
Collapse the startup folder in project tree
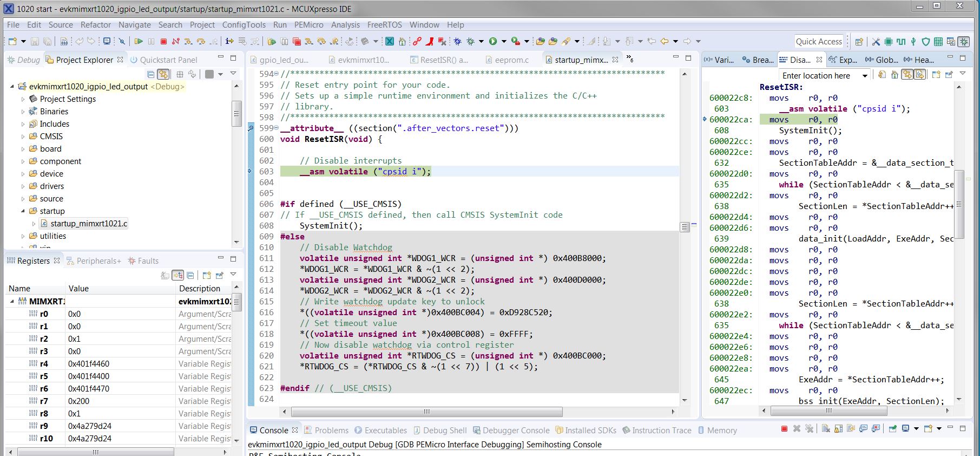click(23, 211)
